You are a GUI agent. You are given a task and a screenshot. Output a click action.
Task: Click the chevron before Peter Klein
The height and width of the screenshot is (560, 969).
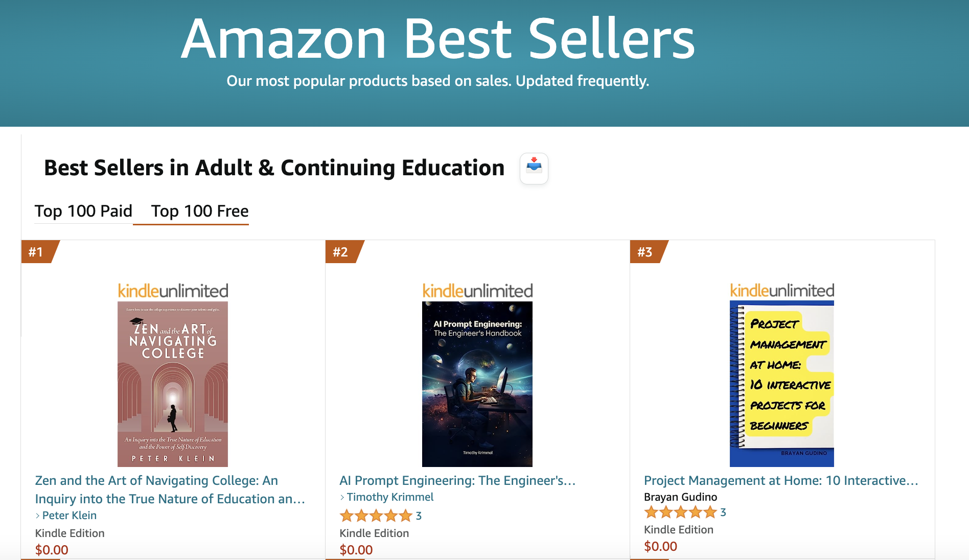37,516
